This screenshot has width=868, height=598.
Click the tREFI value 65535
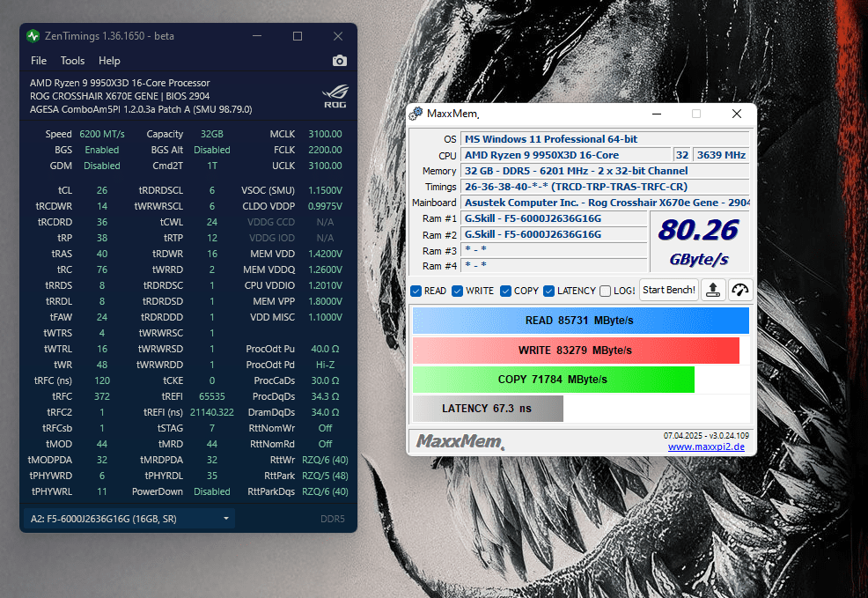[x=212, y=396]
